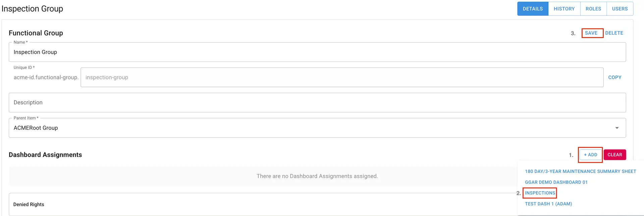Viewport: 644px width, 216px height.
Task: Copy the unique ID with COPY
Action: 614,77
